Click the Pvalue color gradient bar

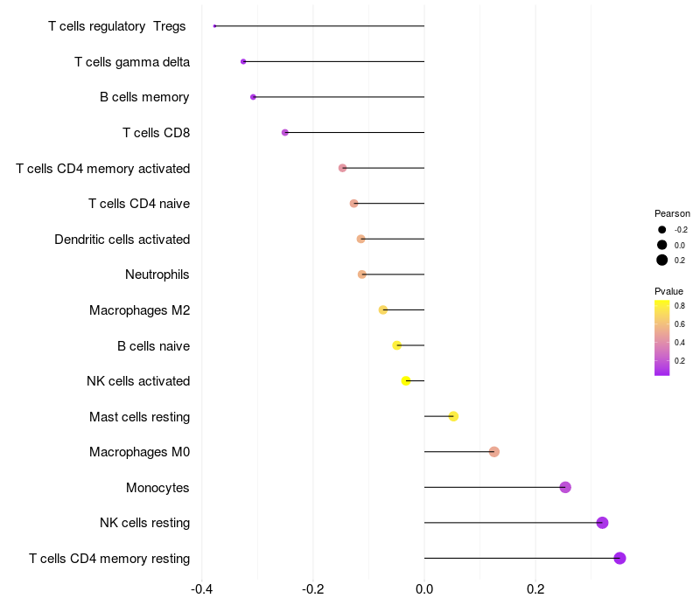(x=662, y=337)
